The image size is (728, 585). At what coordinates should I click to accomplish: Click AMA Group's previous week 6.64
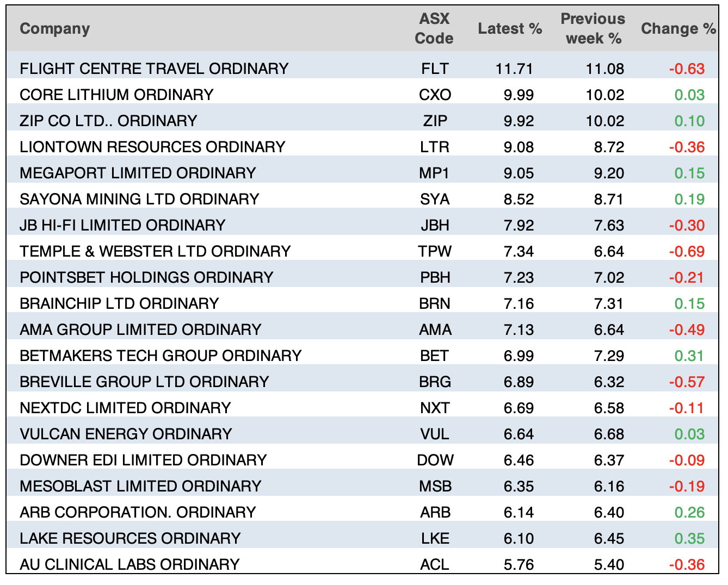(x=609, y=329)
